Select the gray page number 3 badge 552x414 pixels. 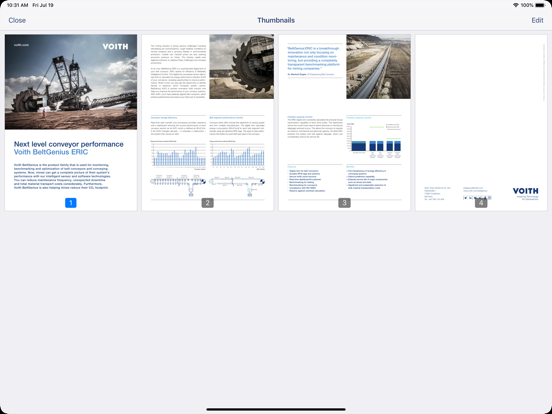click(x=344, y=203)
